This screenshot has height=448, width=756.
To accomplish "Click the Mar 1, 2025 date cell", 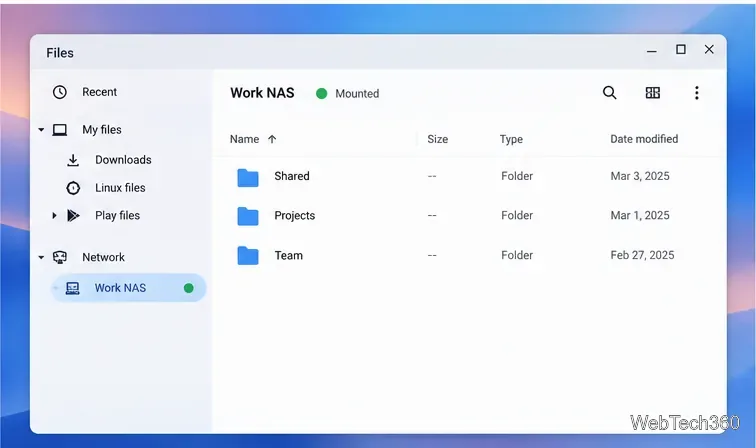I will (640, 215).
